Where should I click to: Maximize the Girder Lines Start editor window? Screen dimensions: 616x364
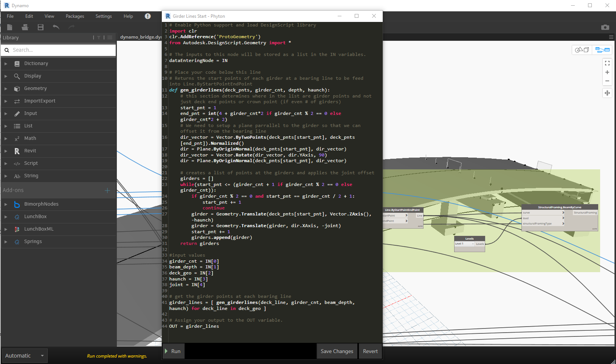click(x=356, y=16)
